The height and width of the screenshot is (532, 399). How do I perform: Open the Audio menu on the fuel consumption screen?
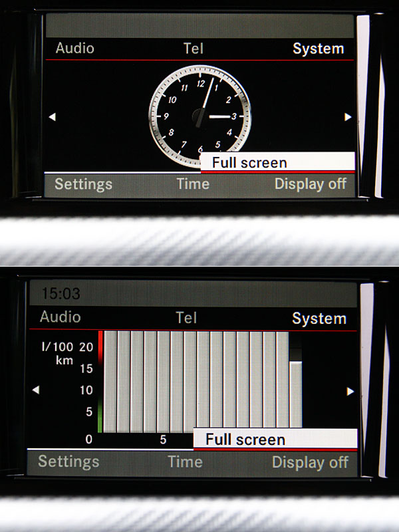60,317
